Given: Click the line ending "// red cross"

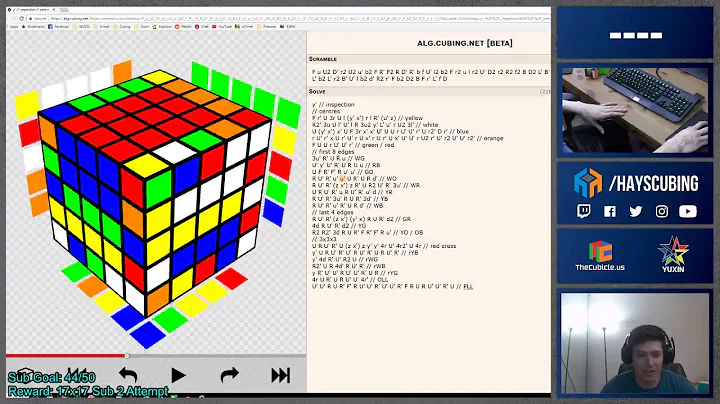Looking at the screenshot, I should (384, 246).
